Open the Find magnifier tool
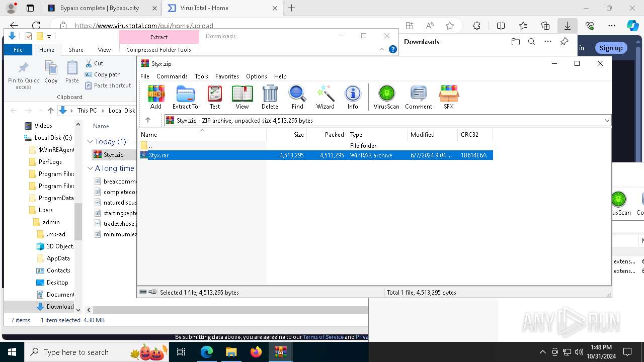The height and width of the screenshot is (362, 644). pos(297,97)
